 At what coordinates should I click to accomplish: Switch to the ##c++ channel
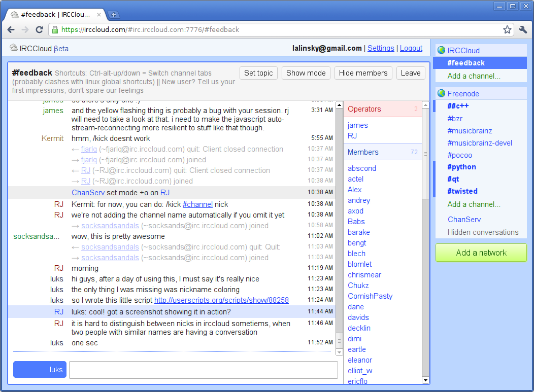point(458,106)
